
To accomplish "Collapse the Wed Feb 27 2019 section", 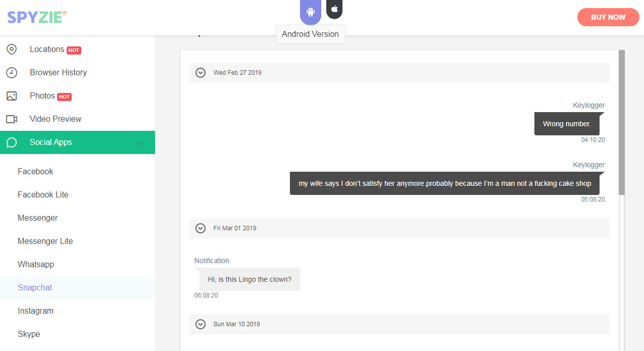I will [201, 73].
